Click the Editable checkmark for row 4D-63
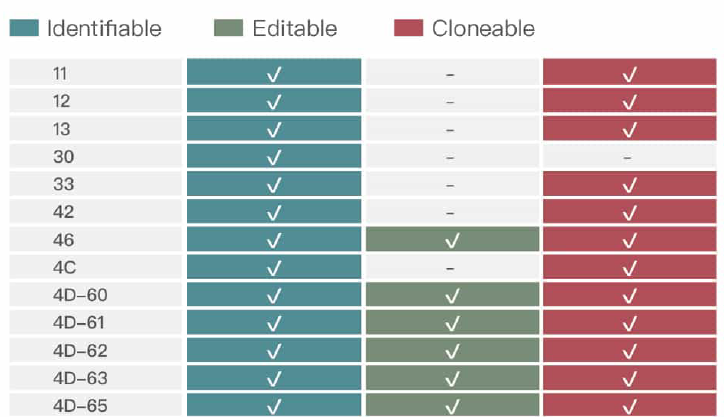 tap(452, 379)
